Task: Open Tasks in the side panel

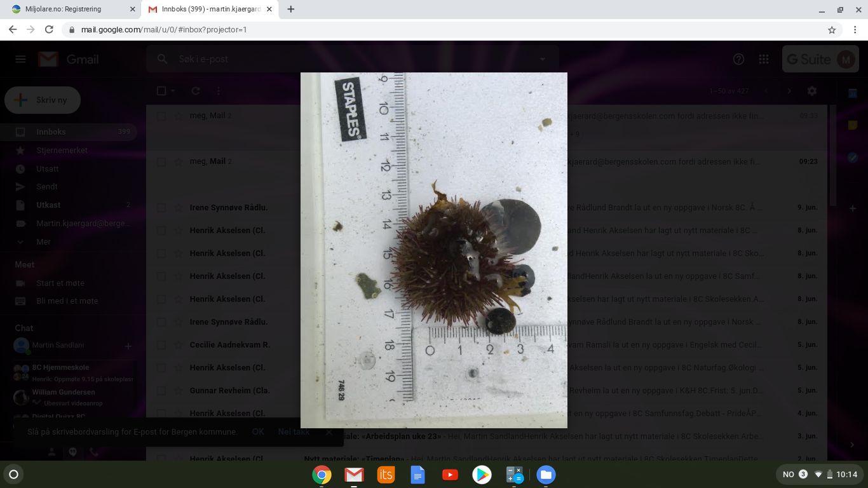Action: click(x=853, y=157)
